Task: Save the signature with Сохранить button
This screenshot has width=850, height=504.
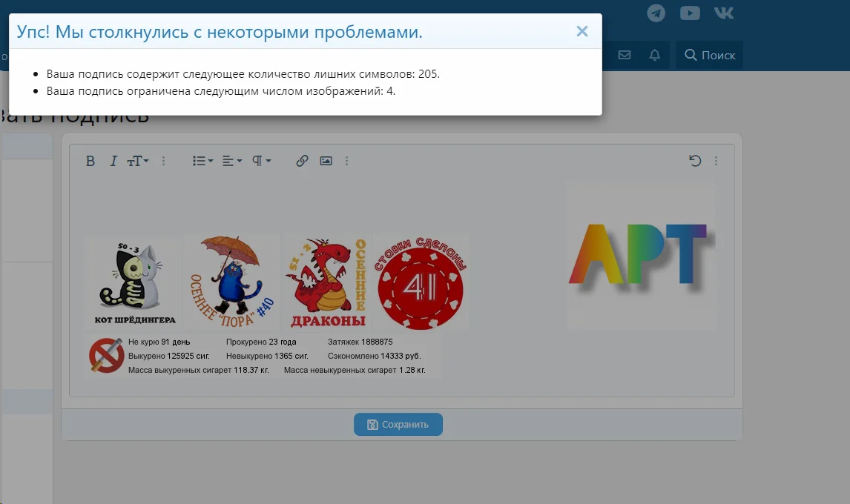Action: 398,424
